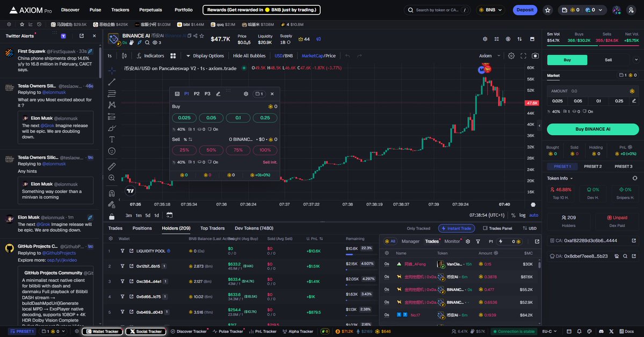This screenshot has width=644, height=337.
Task: Open the go-to-date calendar icon
Action: tap(169, 215)
